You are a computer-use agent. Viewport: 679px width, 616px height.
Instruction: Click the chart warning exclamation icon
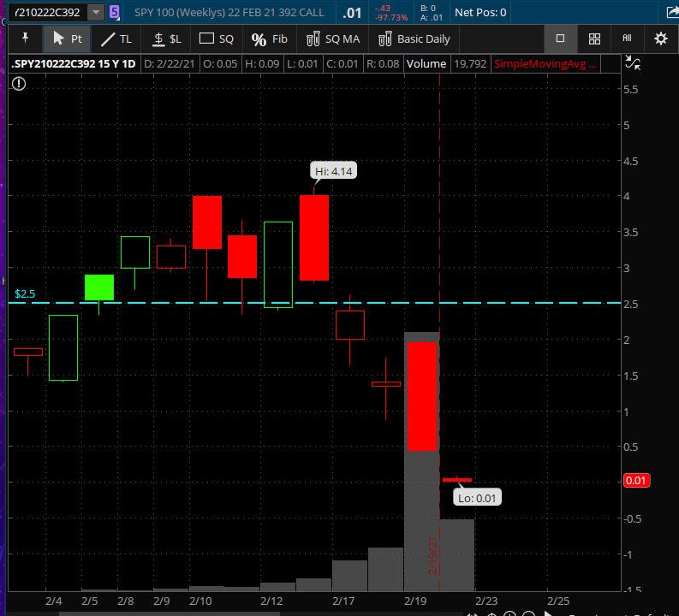tap(19, 84)
